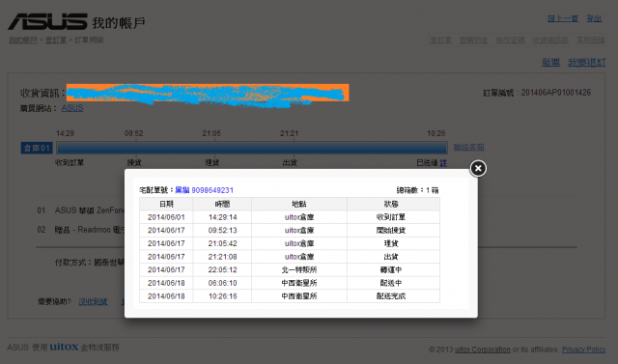Click the 日期 column header

(166, 204)
